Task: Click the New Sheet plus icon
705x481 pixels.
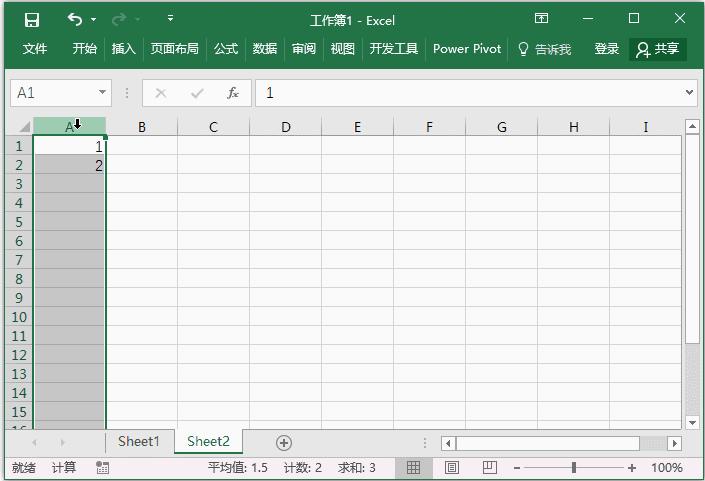Action: [x=284, y=443]
